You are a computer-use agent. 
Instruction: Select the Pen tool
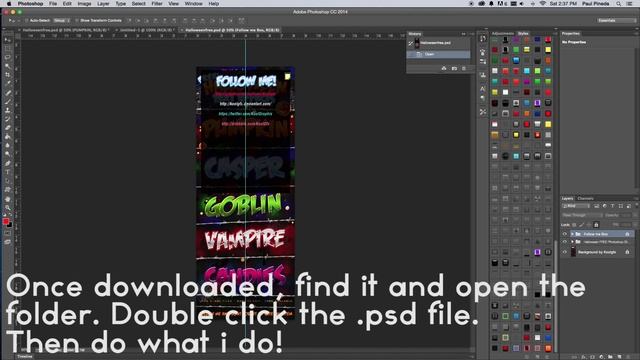[x=8, y=163]
